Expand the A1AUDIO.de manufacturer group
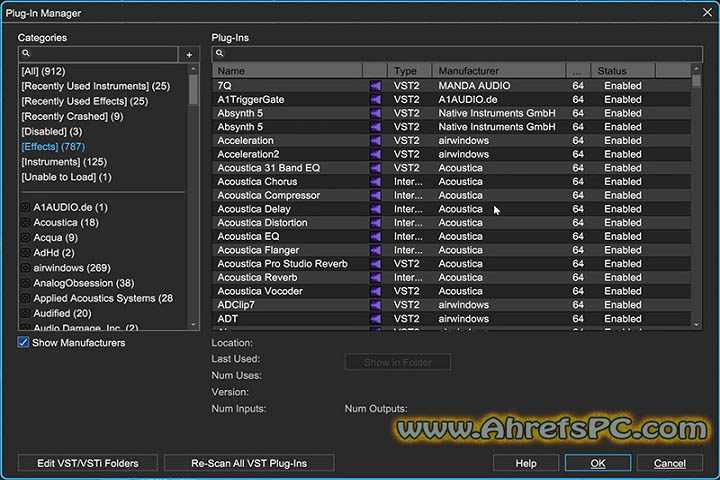720x480 pixels. coord(26,208)
